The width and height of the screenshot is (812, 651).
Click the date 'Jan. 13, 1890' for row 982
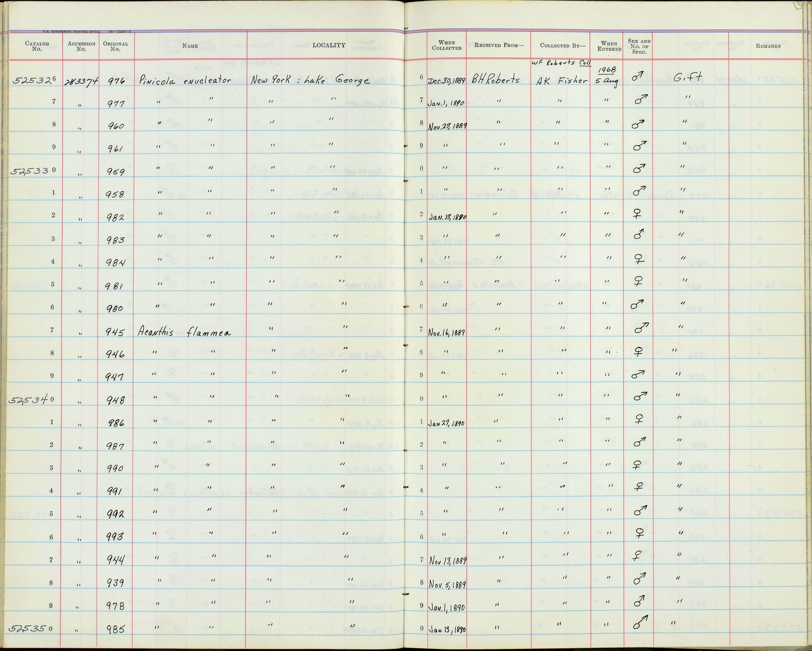448,217
